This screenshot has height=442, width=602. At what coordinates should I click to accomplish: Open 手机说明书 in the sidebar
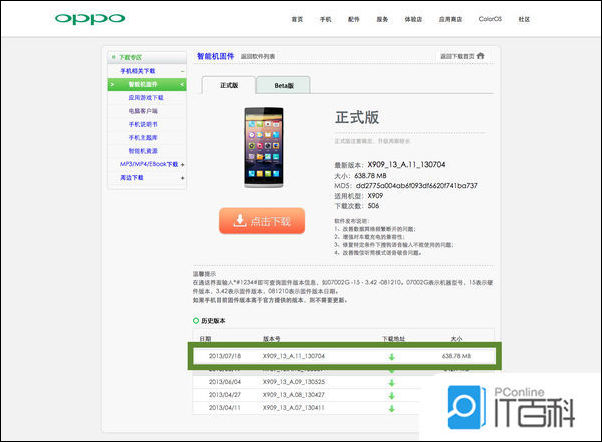[x=143, y=124]
